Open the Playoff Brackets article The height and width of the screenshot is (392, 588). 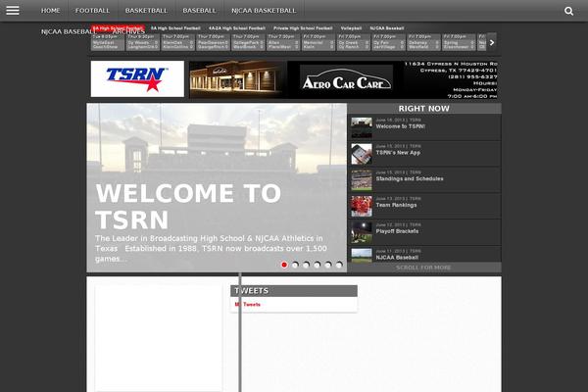397,231
